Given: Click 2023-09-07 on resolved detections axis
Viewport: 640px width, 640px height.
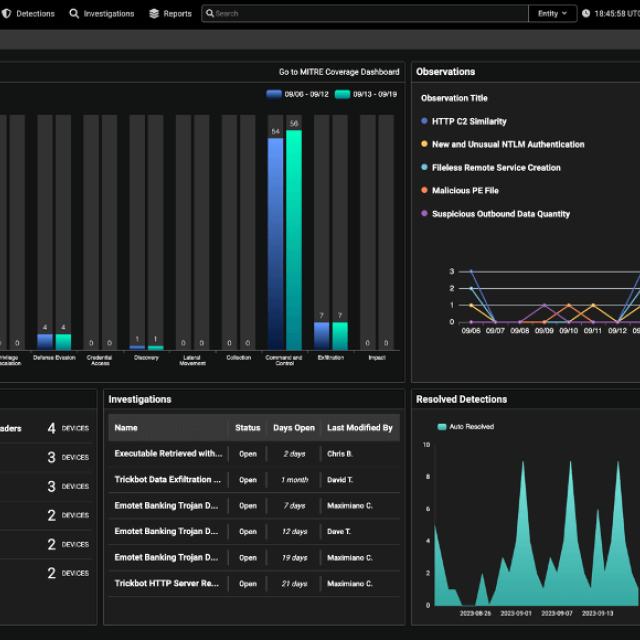Looking at the screenshot, I should tap(557, 613).
